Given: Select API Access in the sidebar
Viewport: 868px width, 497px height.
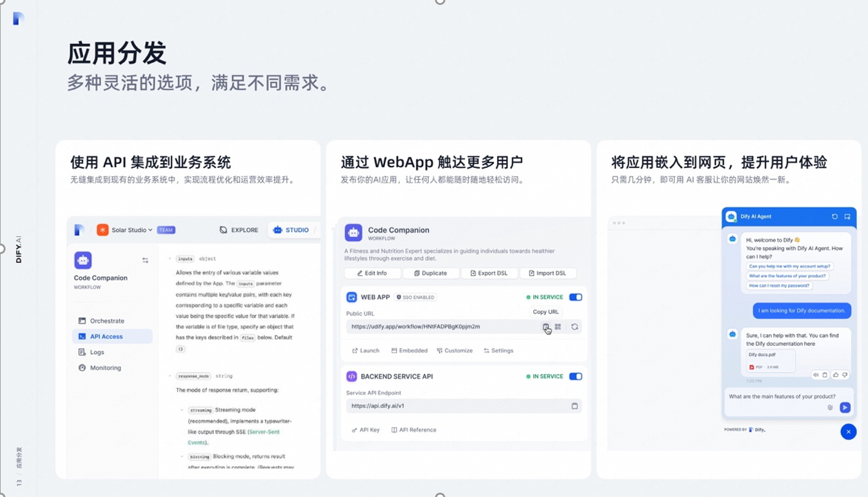Looking at the screenshot, I should click(112, 336).
